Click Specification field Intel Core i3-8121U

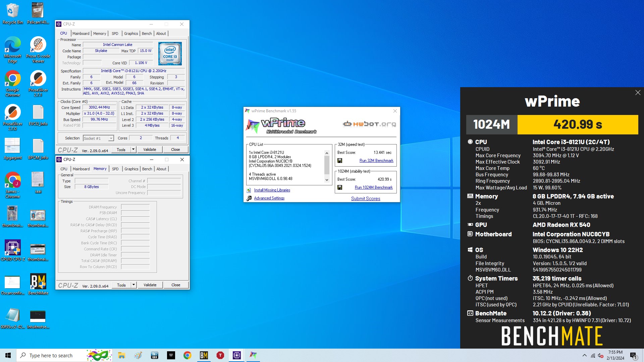pyautogui.click(x=133, y=71)
